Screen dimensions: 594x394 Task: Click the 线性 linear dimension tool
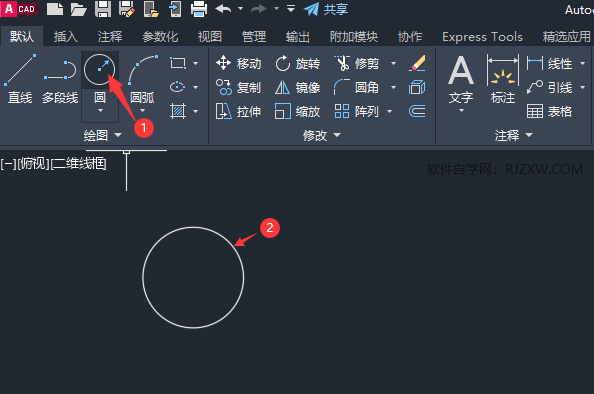pos(549,63)
